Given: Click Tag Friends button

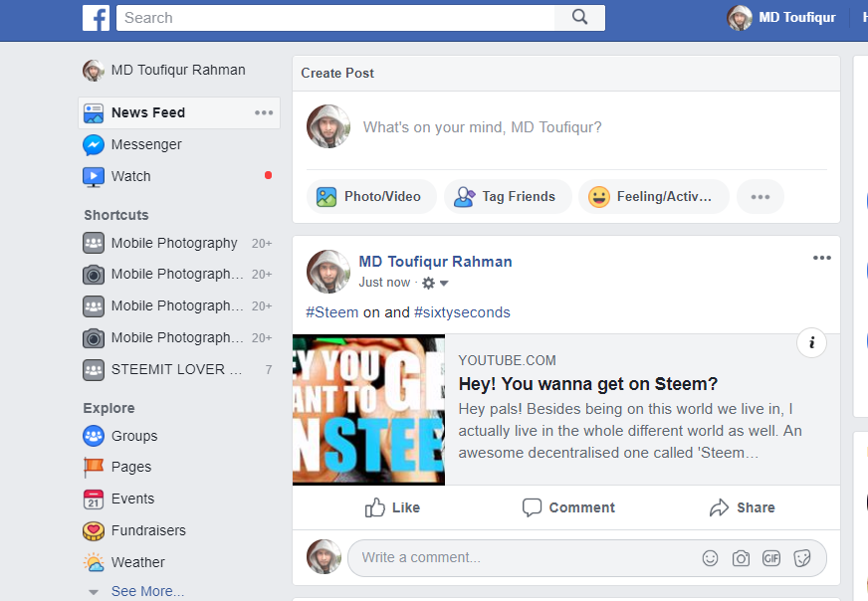Looking at the screenshot, I should pos(508,196).
